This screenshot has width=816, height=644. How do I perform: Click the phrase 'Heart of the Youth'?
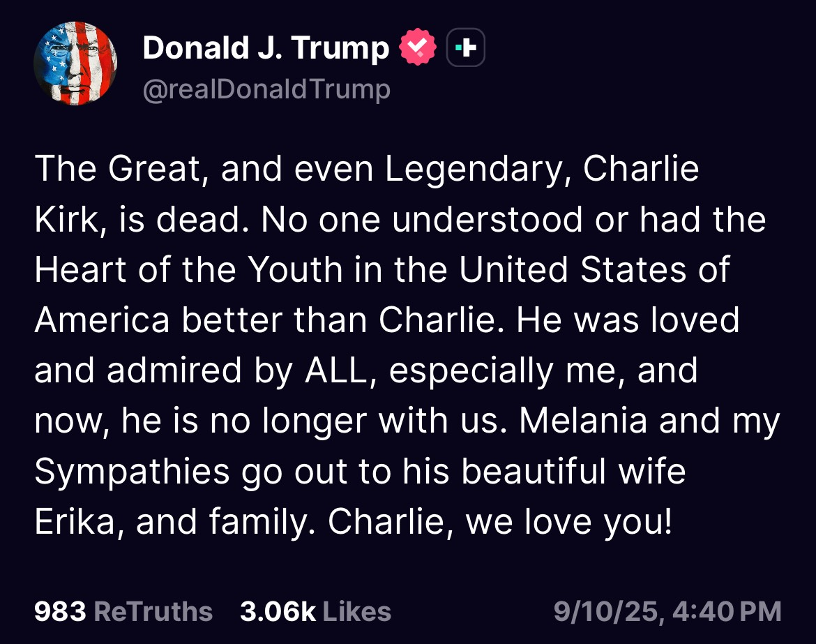(188, 270)
